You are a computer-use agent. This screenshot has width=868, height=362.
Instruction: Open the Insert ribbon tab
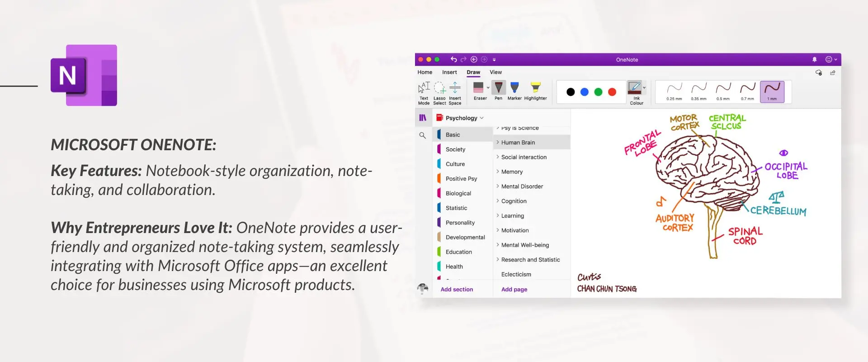449,72
